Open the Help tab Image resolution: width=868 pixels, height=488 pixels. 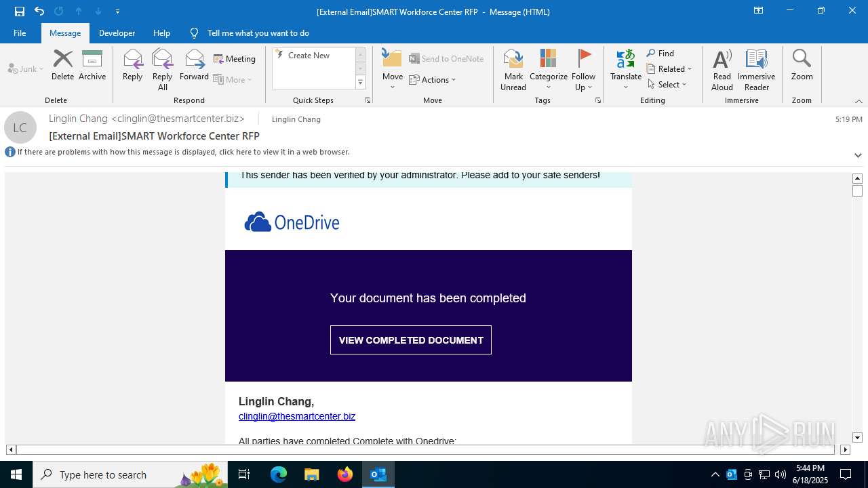[161, 33]
